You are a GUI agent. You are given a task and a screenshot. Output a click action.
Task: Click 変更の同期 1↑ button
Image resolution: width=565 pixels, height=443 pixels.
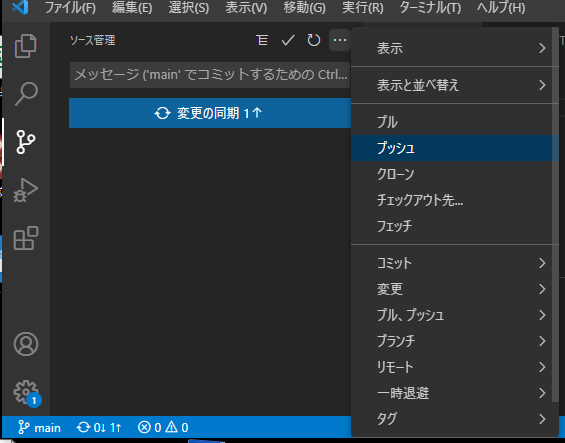(x=210, y=113)
